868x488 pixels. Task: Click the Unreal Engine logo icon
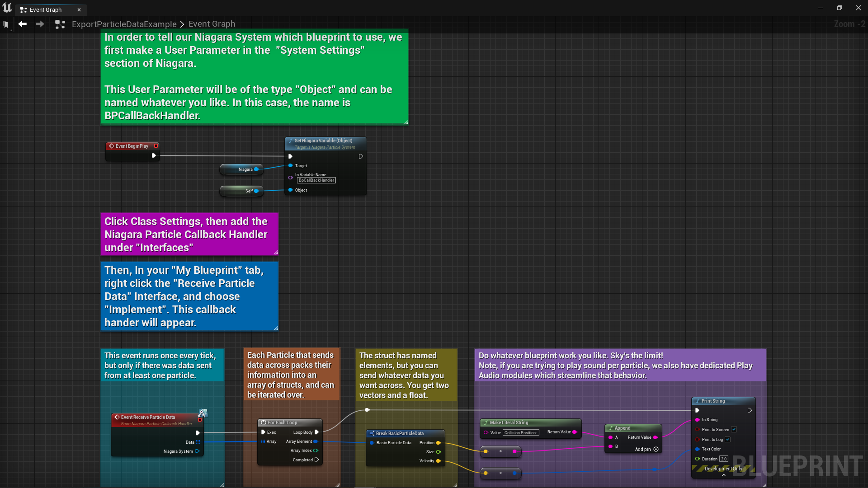tap(7, 8)
